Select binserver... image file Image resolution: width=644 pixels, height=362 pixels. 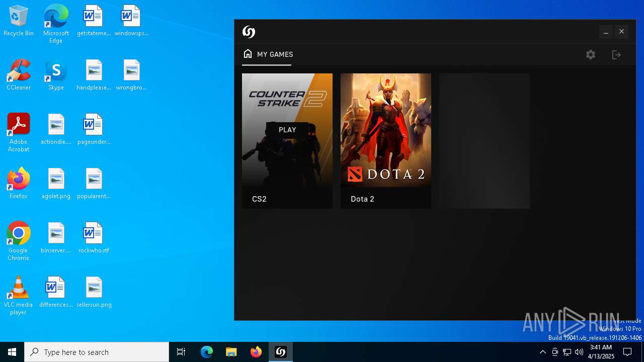click(56, 238)
